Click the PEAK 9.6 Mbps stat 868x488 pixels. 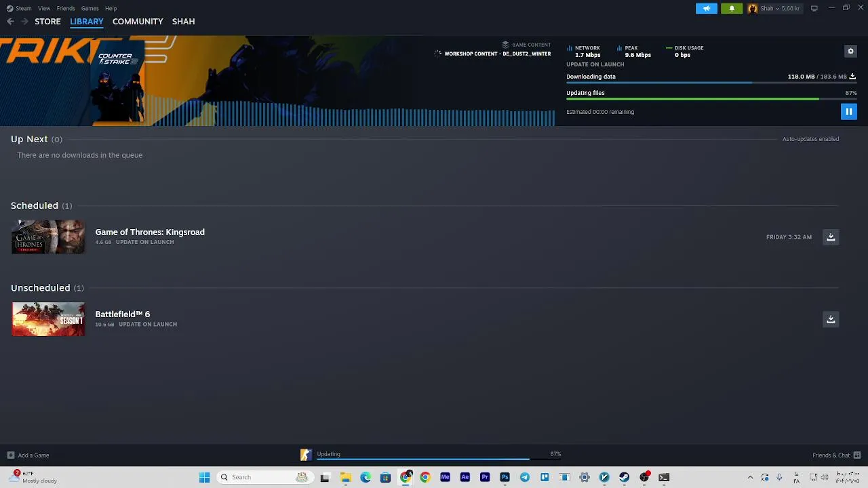pyautogui.click(x=634, y=52)
